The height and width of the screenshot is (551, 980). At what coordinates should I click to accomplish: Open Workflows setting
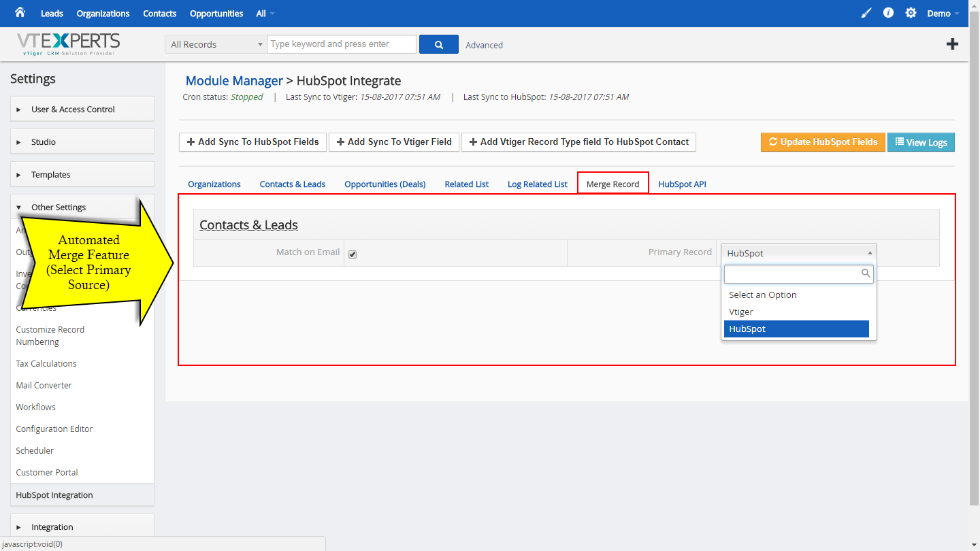(36, 407)
